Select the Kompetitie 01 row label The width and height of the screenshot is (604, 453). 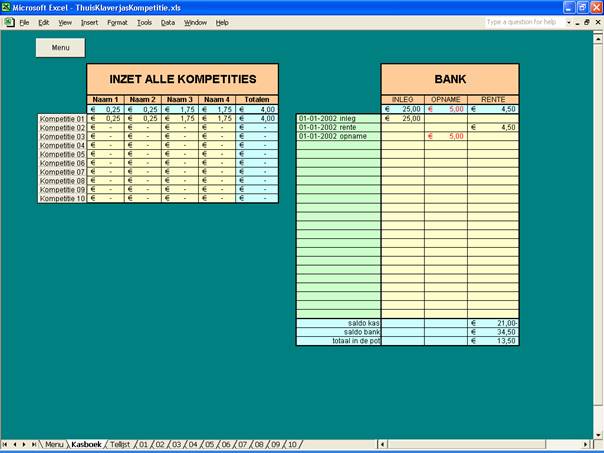click(62, 119)
